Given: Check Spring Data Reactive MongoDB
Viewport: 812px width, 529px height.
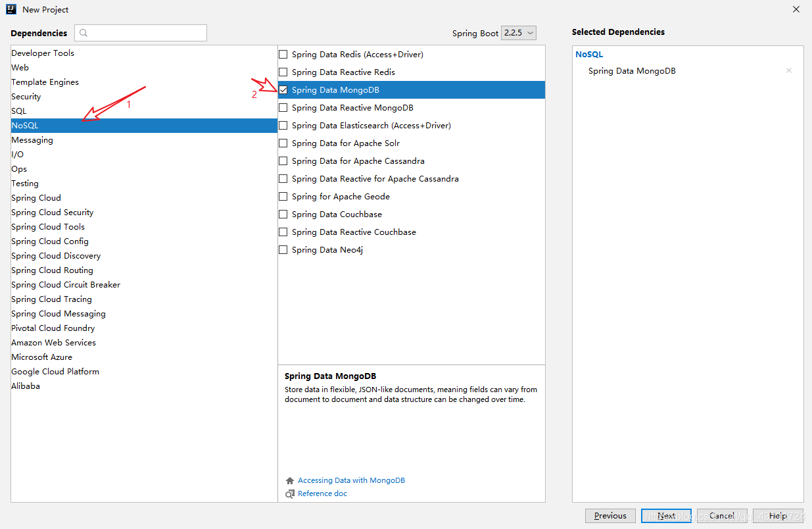Looking at the screenshot, I should [x=283, y=107].
